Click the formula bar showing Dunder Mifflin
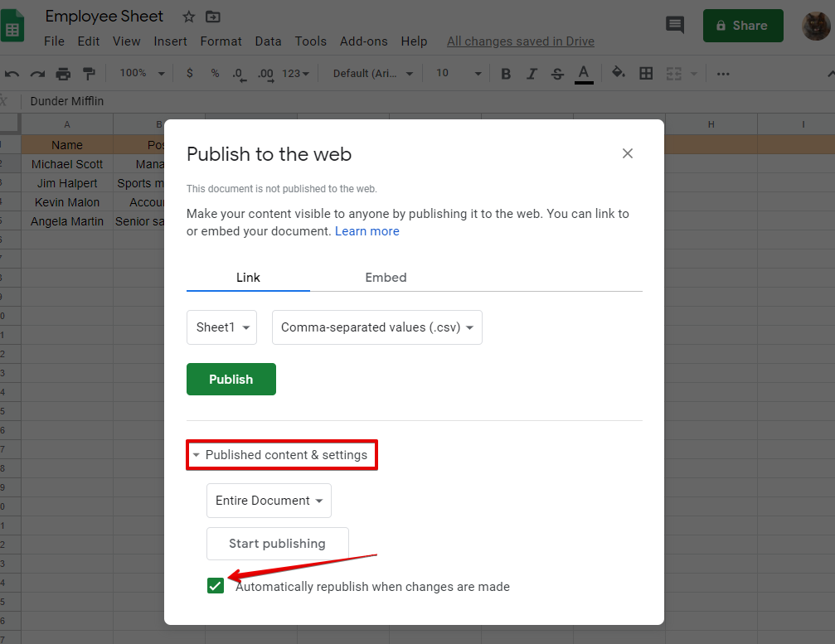The width and height of the screenshot is (835, 644). point(426,101)
